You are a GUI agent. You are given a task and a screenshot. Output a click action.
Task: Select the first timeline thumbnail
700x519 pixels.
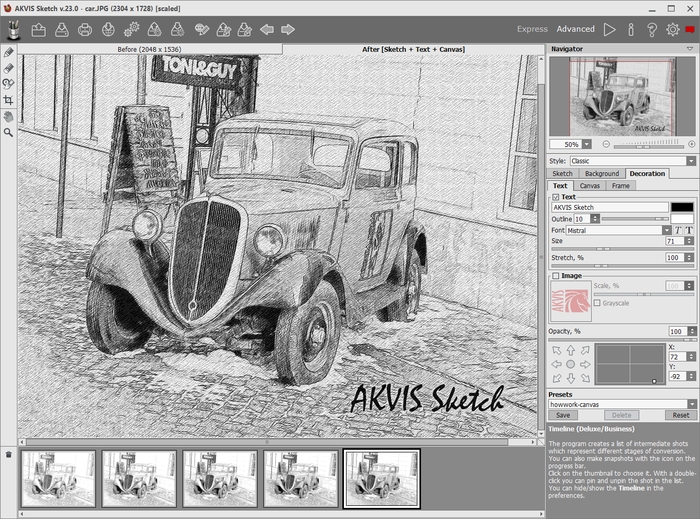pos(58,479)
